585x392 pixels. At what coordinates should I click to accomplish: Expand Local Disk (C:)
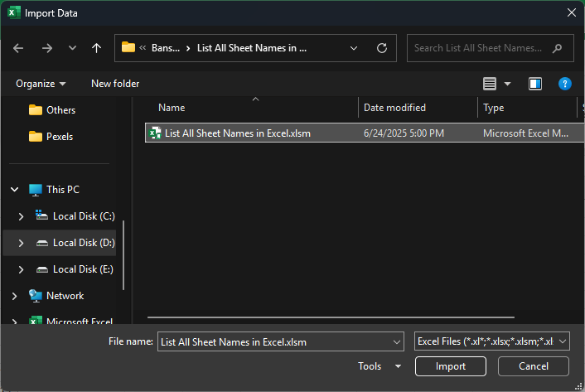(21, 216)
